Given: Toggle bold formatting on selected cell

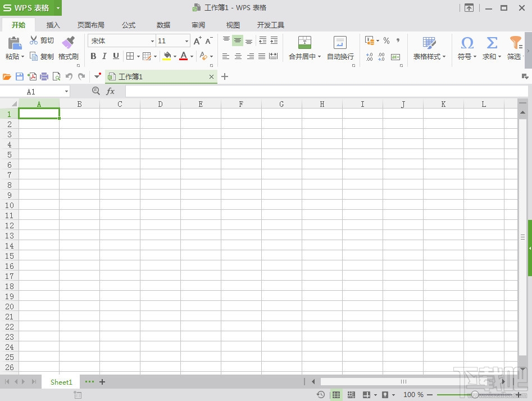Looking at the screenshot, I should click(93, 56).
